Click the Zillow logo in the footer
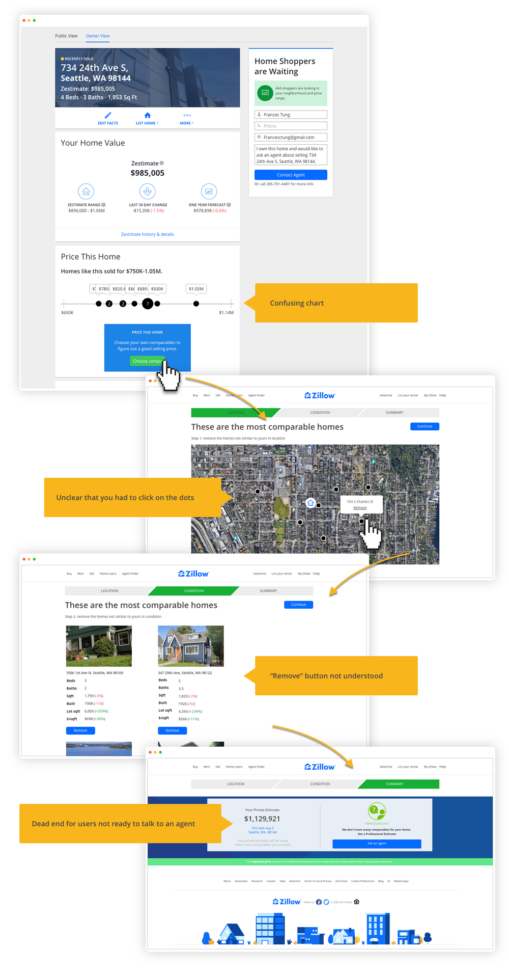The height and width of the screenshot is (980, 509). click(x=287, y=902)
